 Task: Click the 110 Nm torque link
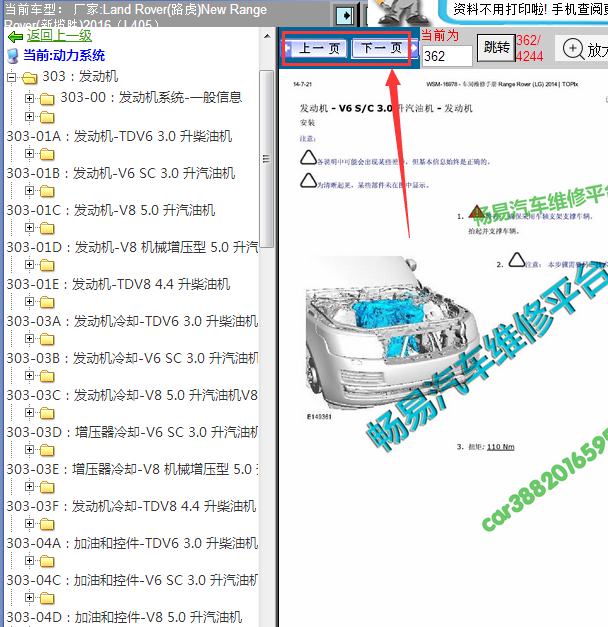pyautogui.click(x=500, y=447)
